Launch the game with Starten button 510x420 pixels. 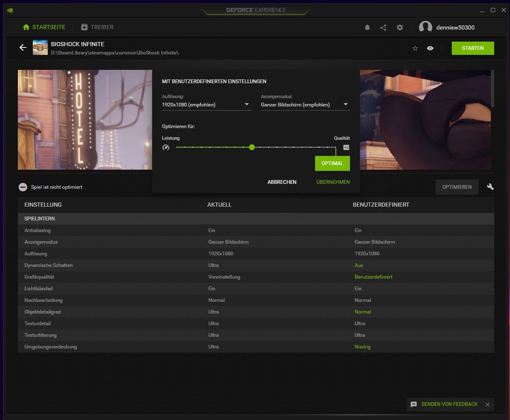click(473, 48)
